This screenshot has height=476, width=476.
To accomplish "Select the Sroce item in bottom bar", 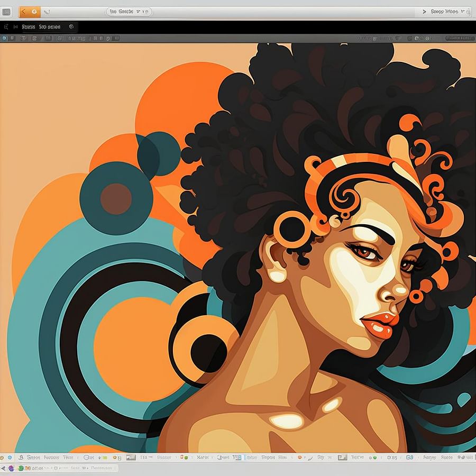I will click(x=33, y=457).
